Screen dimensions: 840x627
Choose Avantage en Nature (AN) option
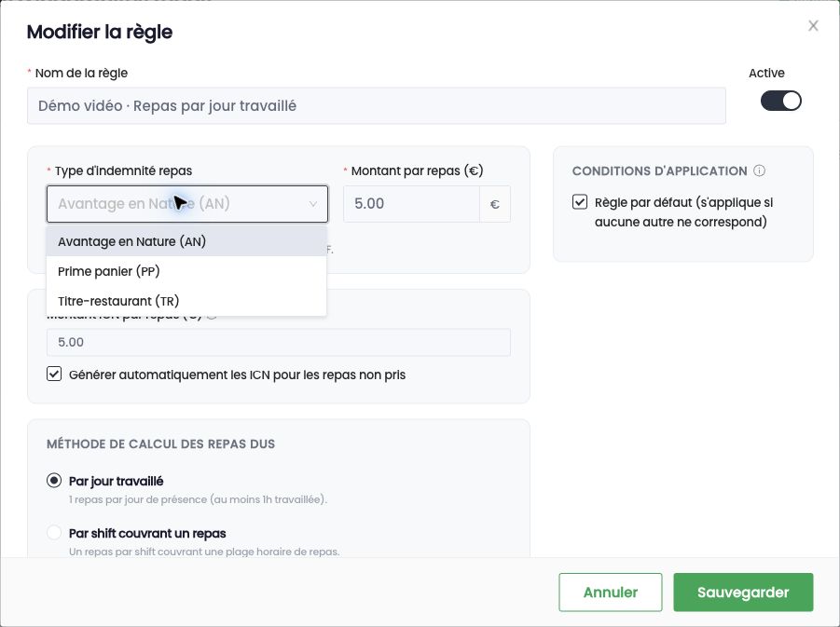tap(186, 241)
